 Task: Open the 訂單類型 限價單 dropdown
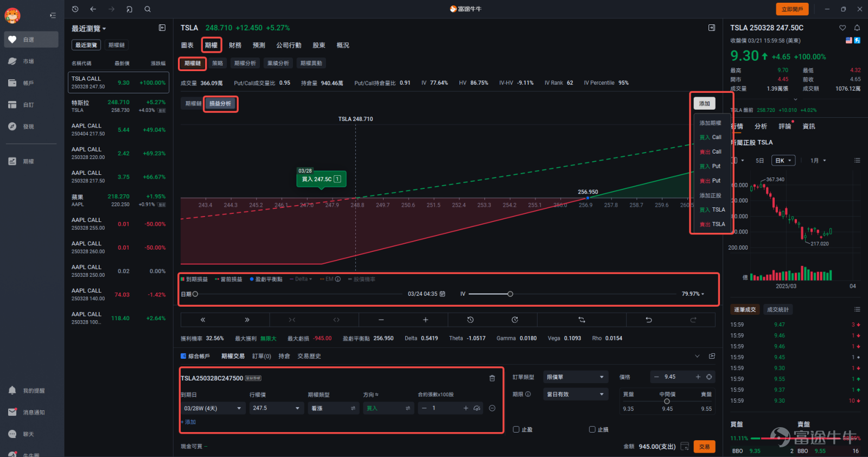click(x=575, y=377)
